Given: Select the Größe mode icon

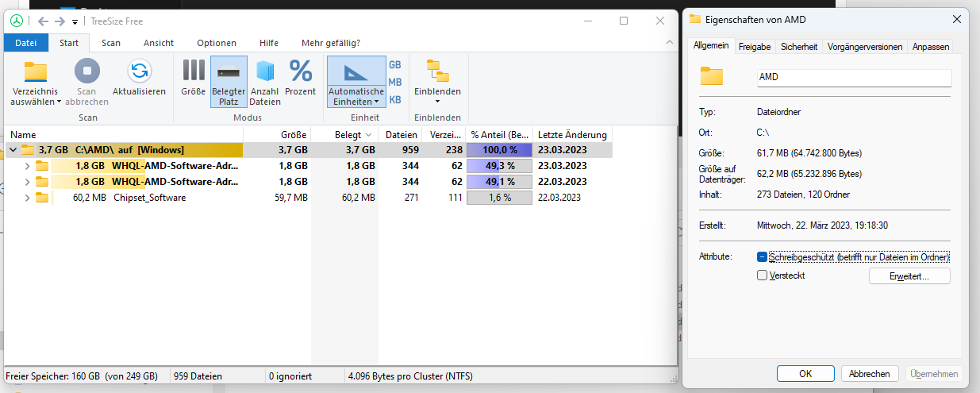Looking at the screenshot, I should tap(194, 71).
